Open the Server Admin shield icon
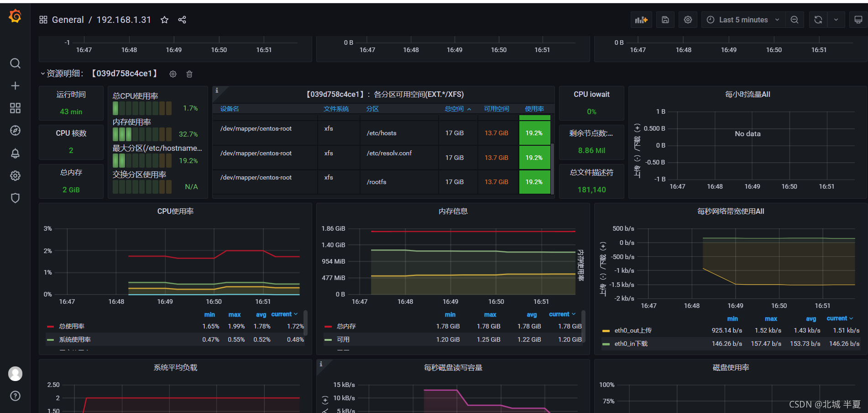 click(x=15, y=198)
